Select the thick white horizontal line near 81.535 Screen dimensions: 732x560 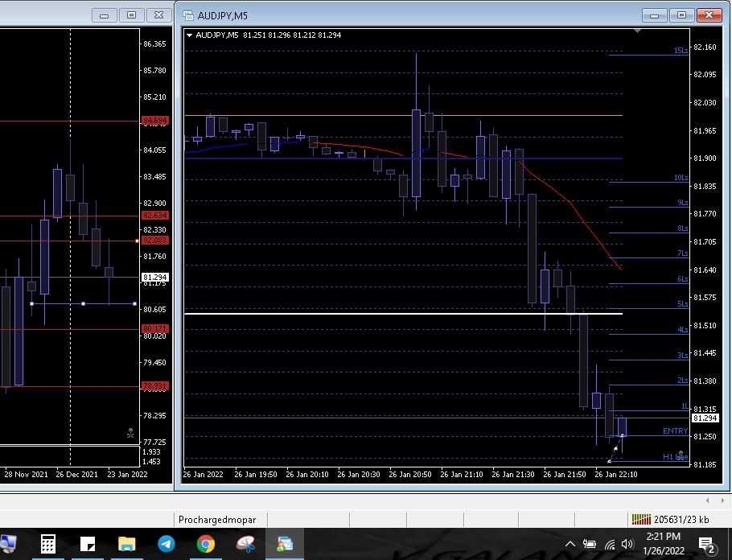click(403, 314)
